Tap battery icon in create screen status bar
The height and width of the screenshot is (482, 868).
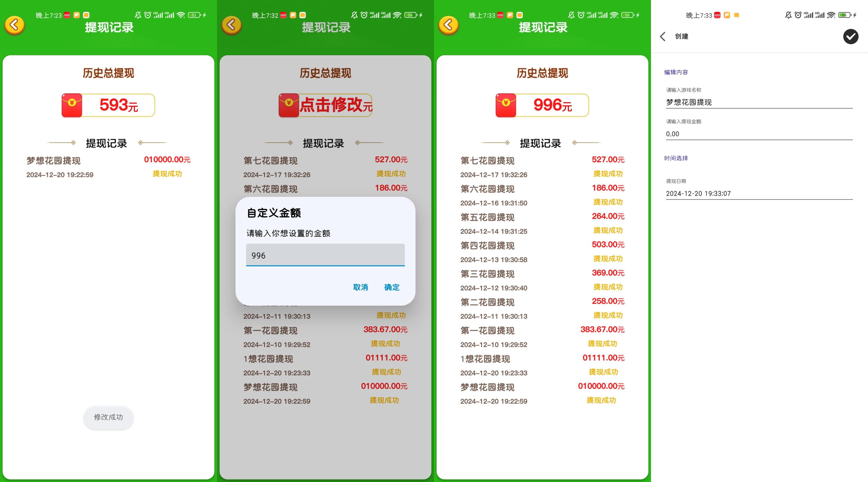coord(845,15)
